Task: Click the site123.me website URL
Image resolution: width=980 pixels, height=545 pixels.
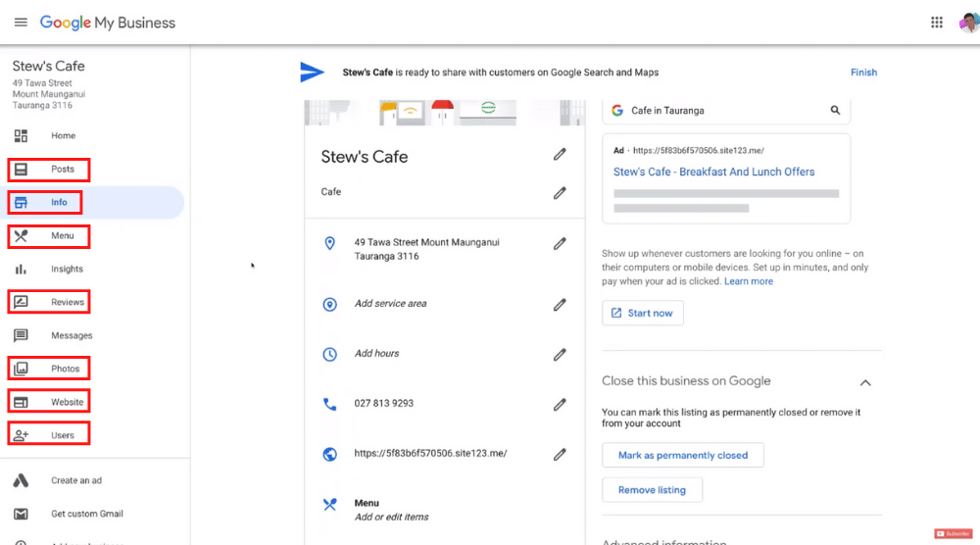Action: (430, 453)
